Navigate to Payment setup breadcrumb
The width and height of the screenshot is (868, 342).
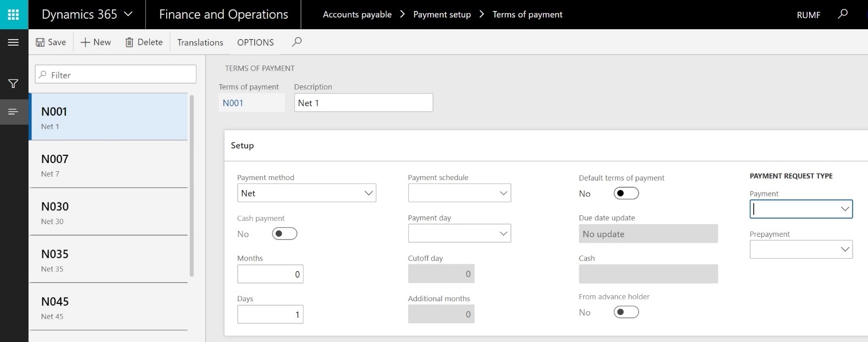(442, 14)
